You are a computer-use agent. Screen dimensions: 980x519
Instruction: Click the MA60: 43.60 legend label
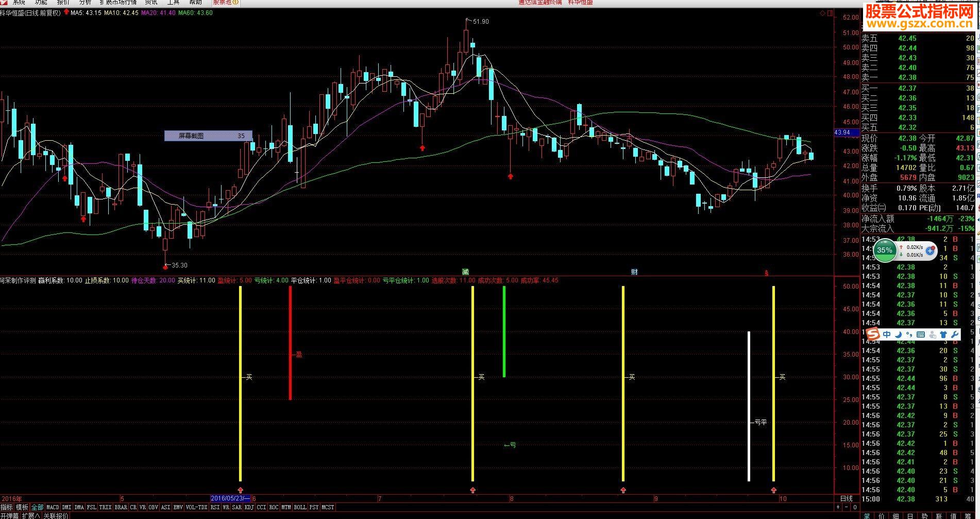click(195, 12)
